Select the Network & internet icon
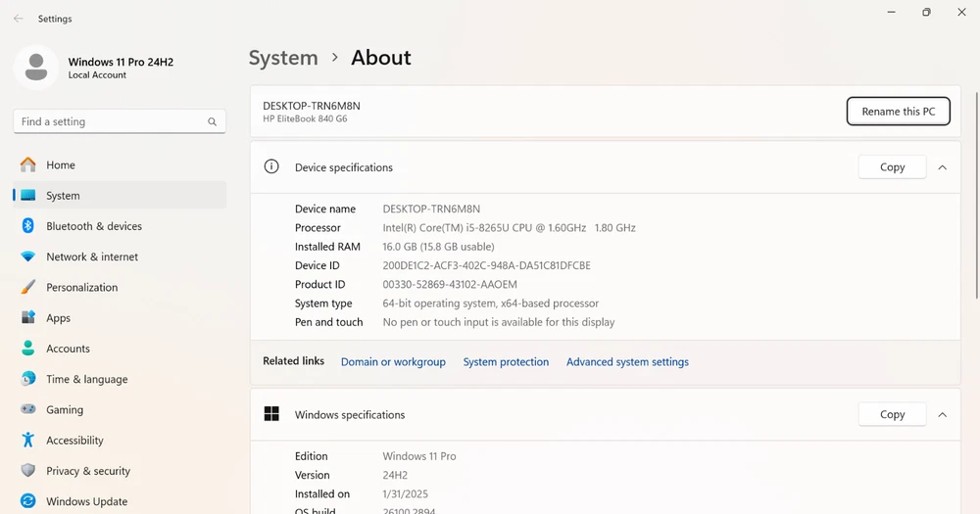The image size is (980, 514). pyautogui.click(x=28, y=257)
